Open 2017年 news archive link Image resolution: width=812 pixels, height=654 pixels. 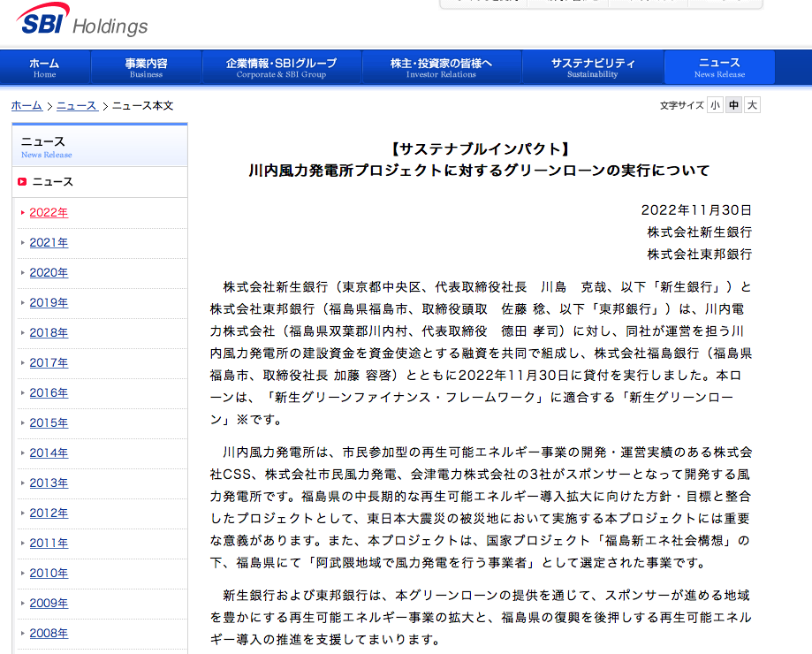(x=49, y=363)
